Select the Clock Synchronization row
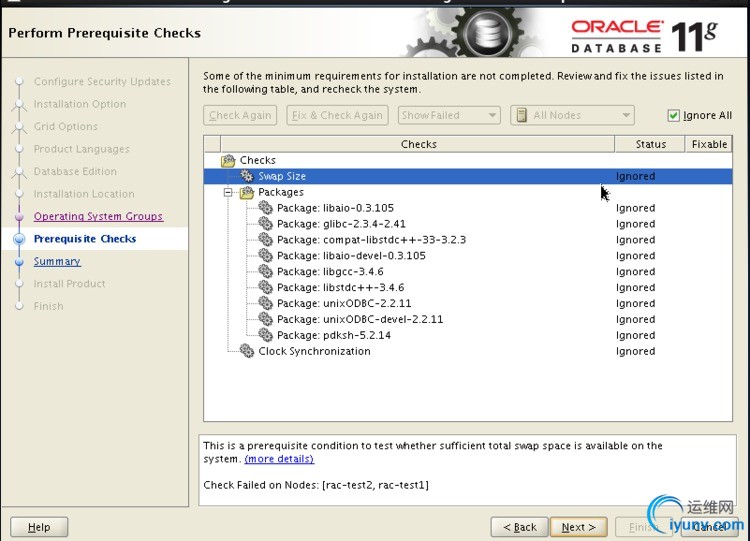Image resolution: width=750 pixels, height=541 pixels. pos(468,351)
